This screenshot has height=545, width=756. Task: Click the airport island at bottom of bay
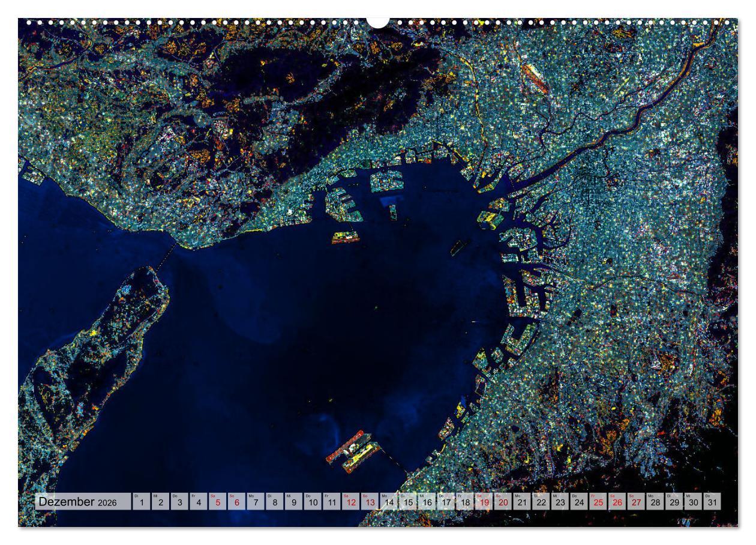[x=355, y=450]
